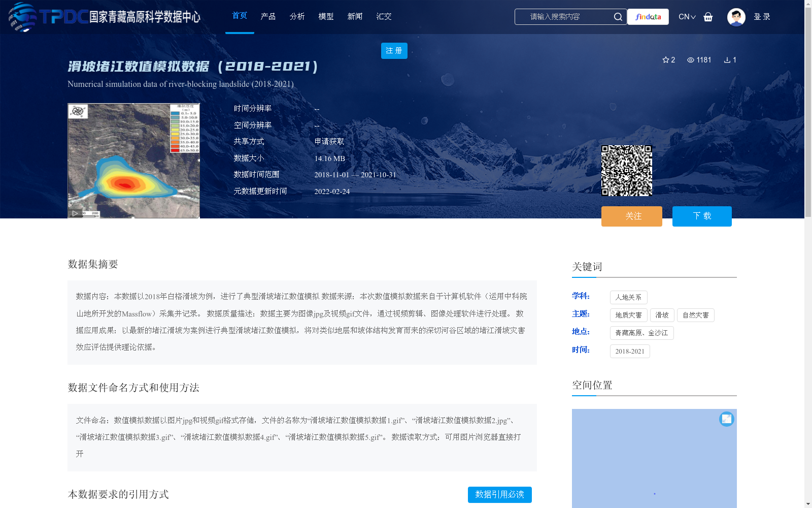Viewport: 812px width, 508px height.
Task: Click the download count icon
Action: click(x=727, y=60)
